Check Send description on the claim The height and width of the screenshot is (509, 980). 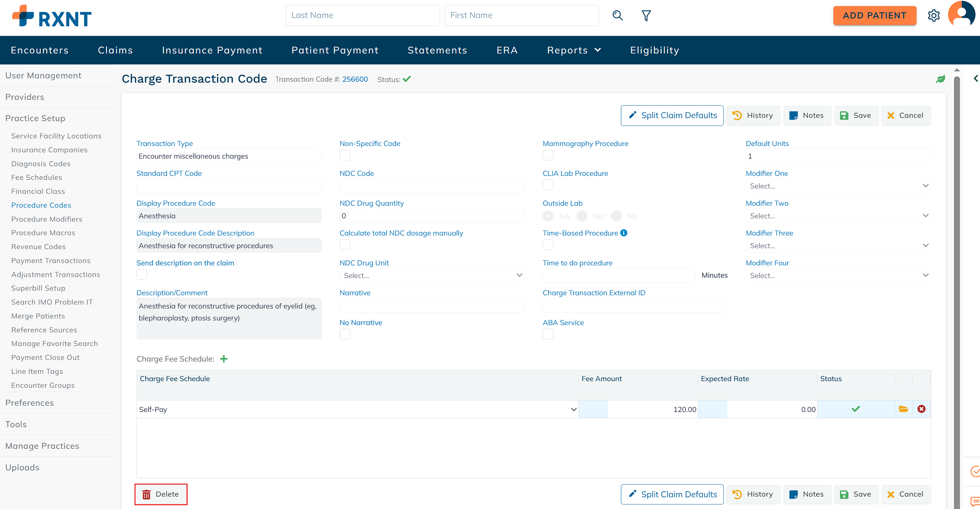coord(142,274)
